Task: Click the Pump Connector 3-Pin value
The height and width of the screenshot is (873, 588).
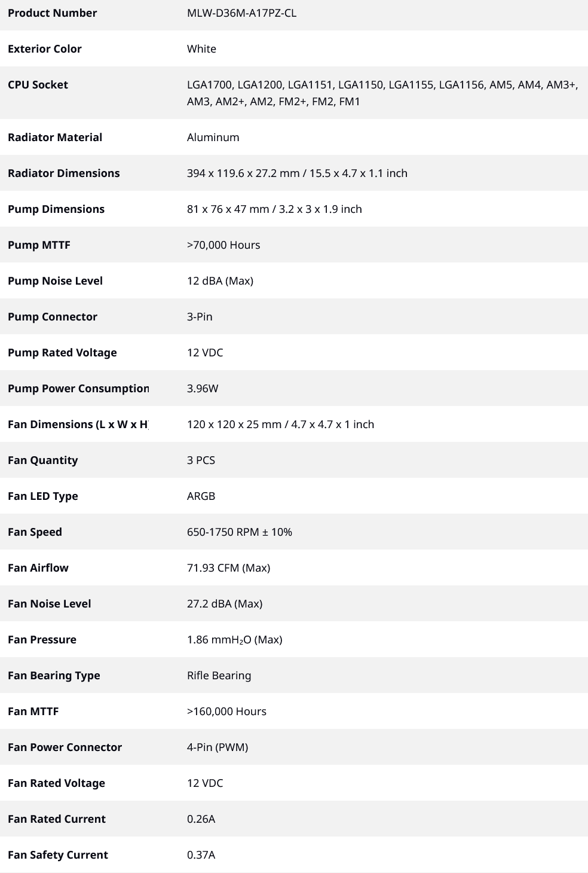Action: coord(200,316)
